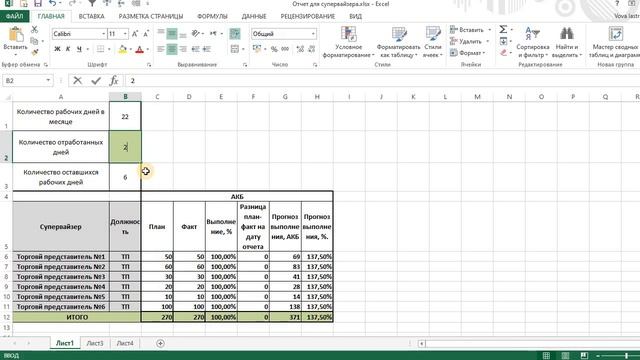Increase font size with larger A icon
The width and height of the screenshot is (640, 360).
click(x=135, y=34)
